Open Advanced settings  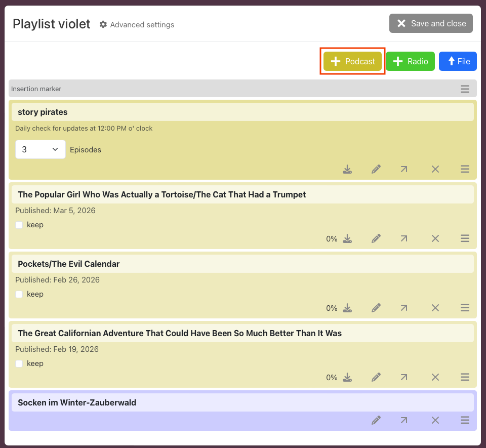(x=137, y=24)
